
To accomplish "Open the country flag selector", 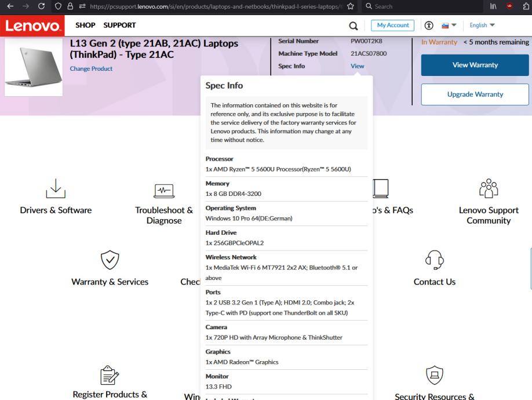I will (449, 25).
